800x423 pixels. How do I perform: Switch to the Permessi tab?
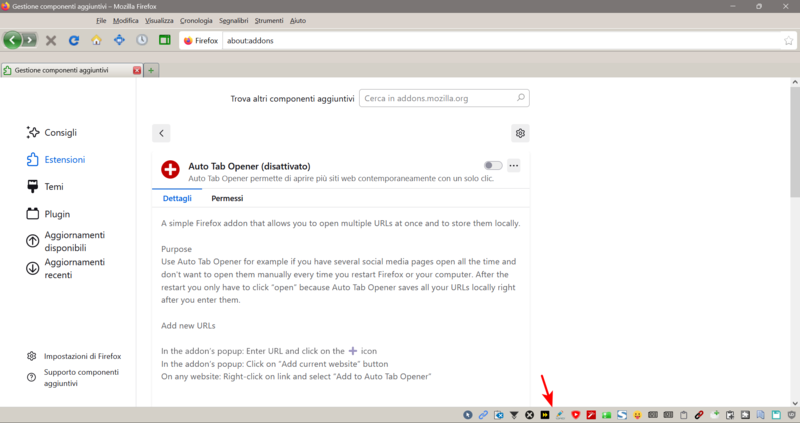point(227,198)
